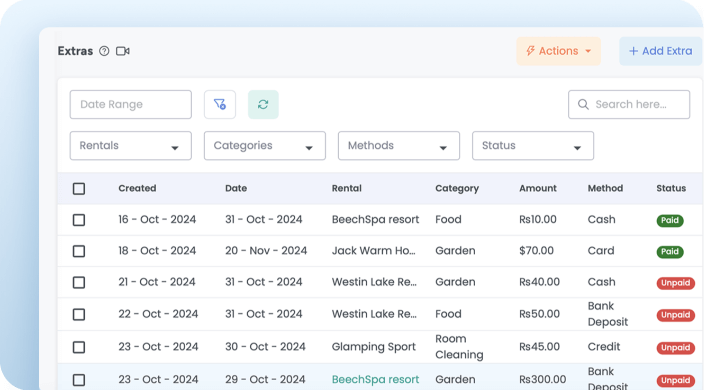704x390 pixels.
Task: Expand the Status filter dropdown
Action: (533, 146)
